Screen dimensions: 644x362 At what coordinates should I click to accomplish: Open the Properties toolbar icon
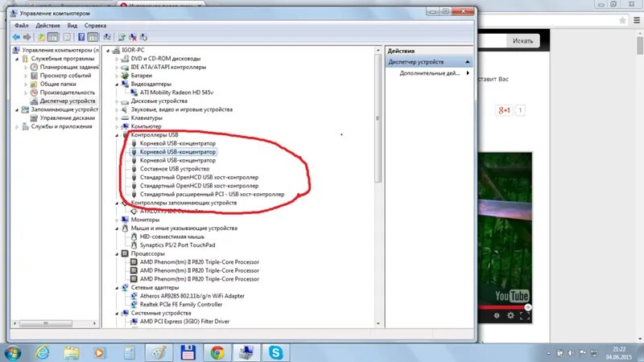click(67, 37)
